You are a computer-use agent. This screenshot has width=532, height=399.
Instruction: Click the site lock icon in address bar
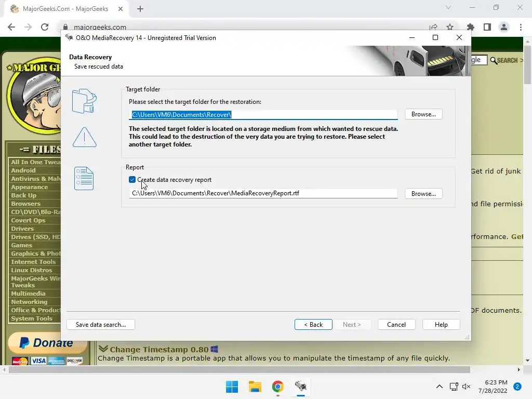pyautogui.click(x=66, y=27)
